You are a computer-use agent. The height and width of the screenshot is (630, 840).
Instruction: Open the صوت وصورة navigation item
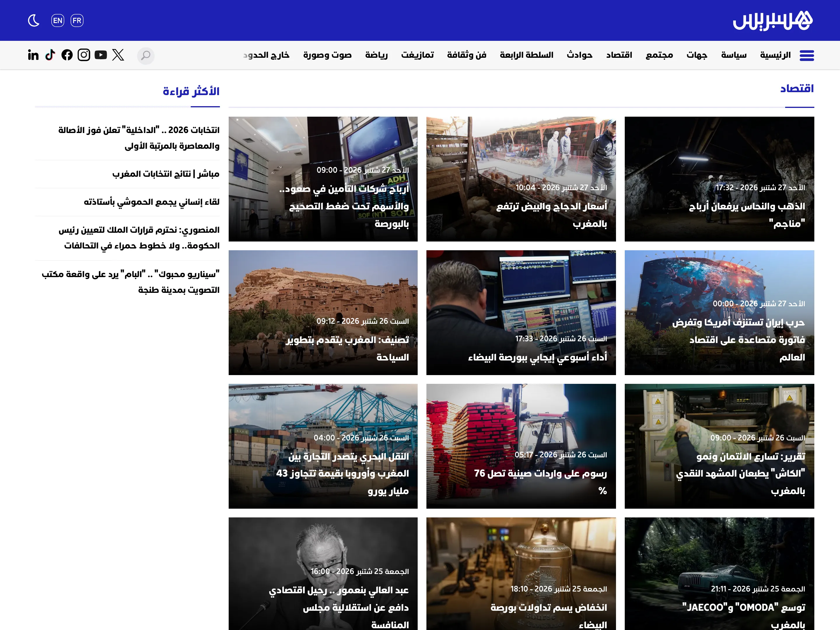pos(327,55)
